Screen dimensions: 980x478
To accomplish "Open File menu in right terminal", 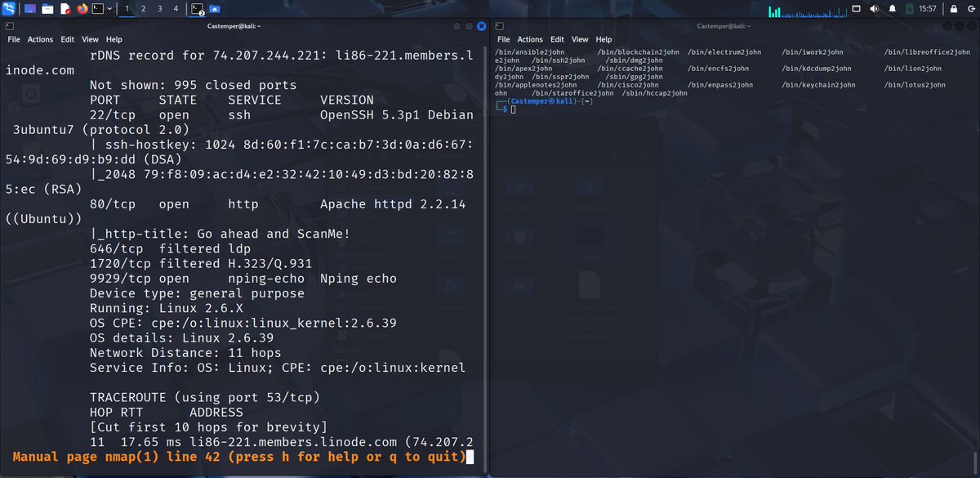I will pos(504,39).
